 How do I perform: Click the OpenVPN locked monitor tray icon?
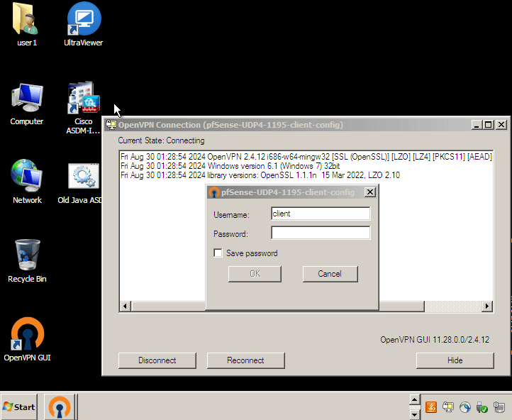pyautogui.click(x=448, y=407)
